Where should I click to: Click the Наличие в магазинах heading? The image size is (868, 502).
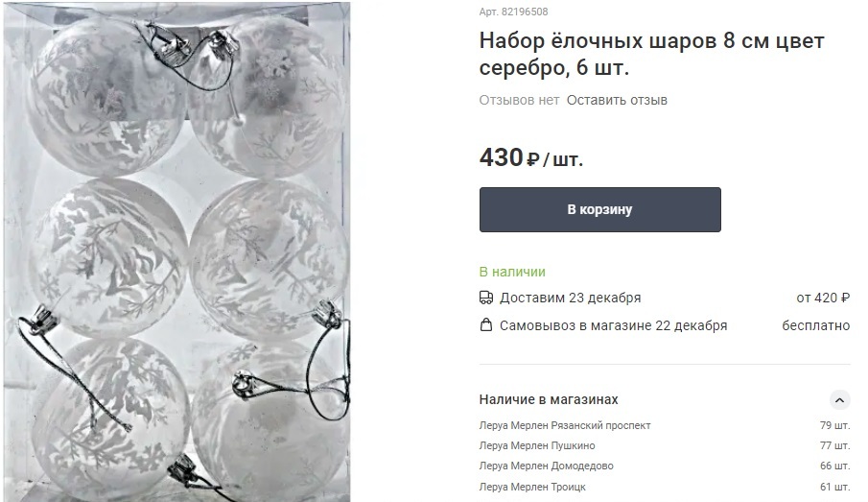click(x=549, y=399)
